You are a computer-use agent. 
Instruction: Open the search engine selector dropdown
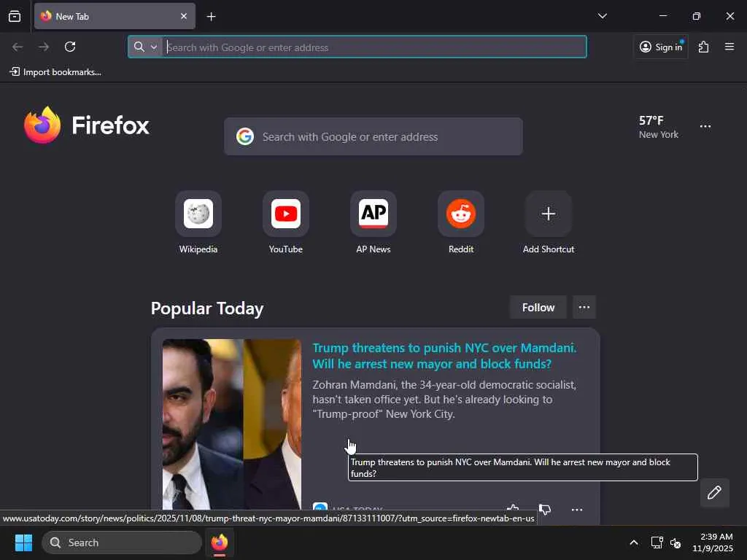pos(145,47)
